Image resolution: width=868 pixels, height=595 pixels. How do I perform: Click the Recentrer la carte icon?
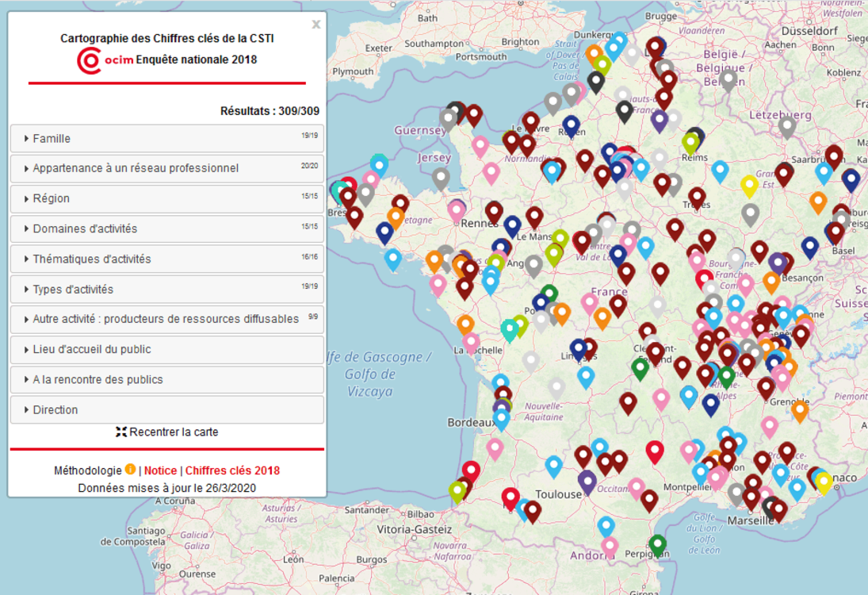click(121, 432)
